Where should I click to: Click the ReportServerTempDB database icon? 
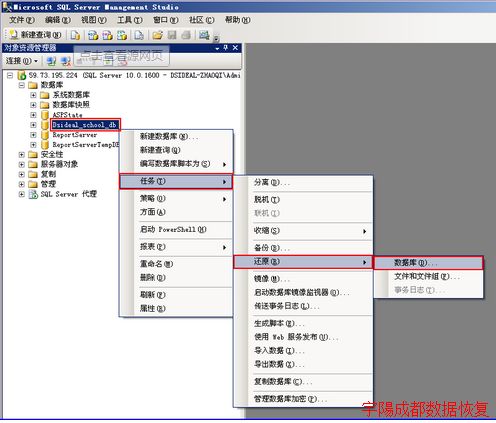pyautogui.click(x=45, y=145)
